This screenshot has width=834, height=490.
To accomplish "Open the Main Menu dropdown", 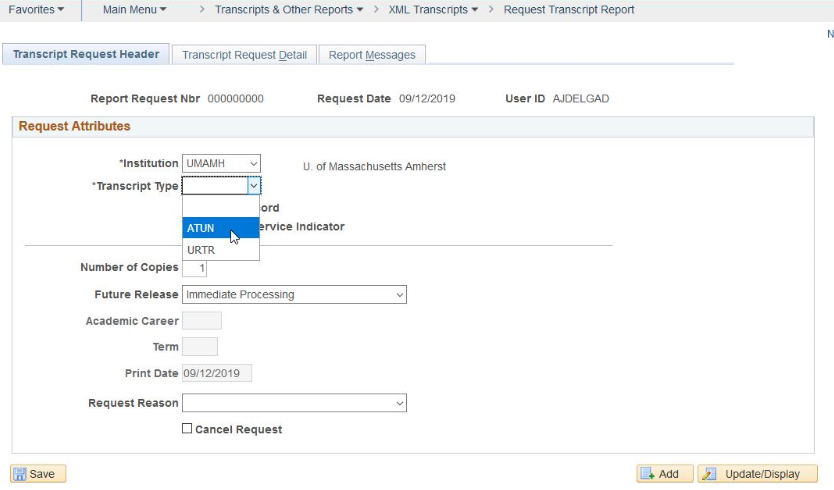I will [135, 10].
